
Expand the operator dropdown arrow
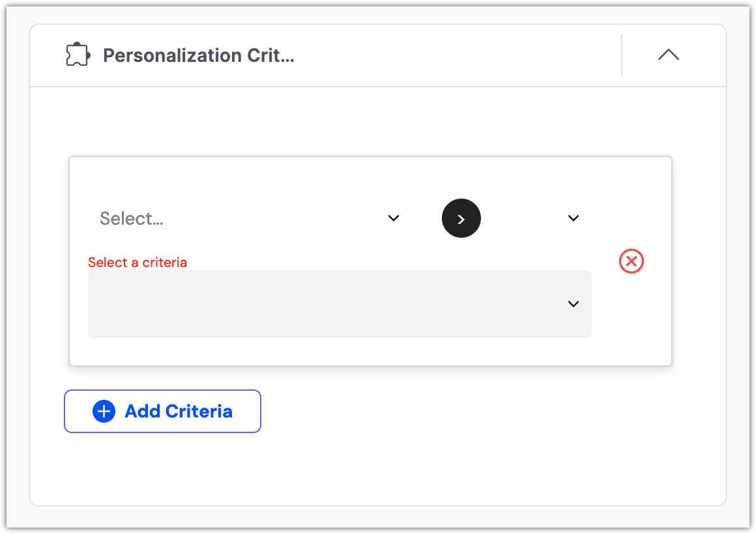tap(574, 218)
